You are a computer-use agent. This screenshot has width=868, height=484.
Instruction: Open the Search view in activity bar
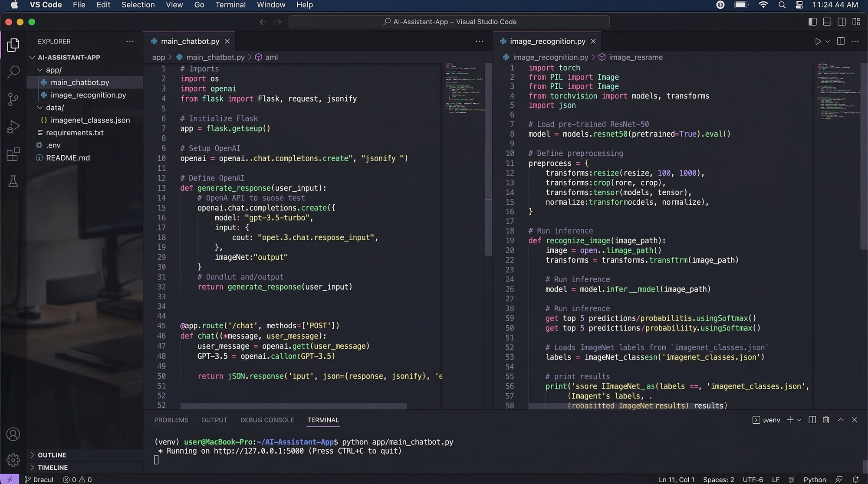[x=13, y=72]
